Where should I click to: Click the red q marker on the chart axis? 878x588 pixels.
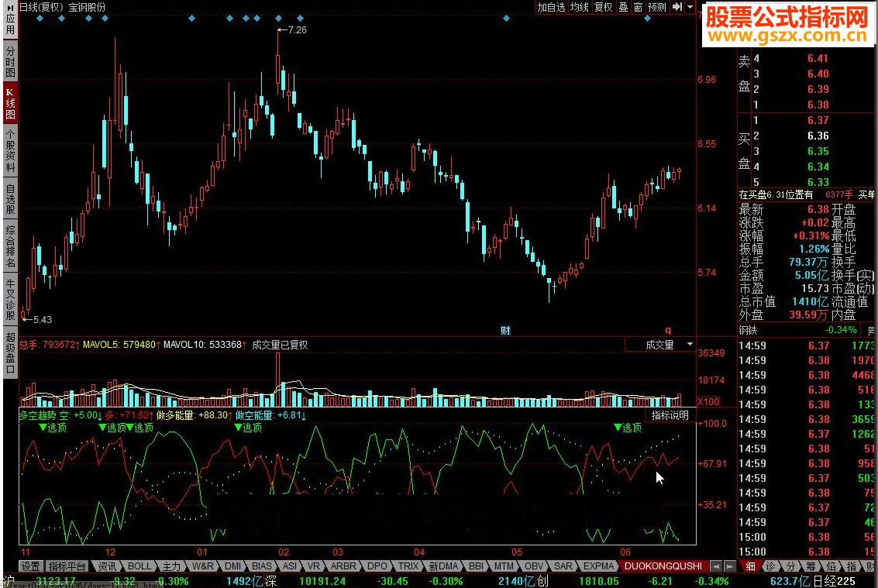coord(668,331)
